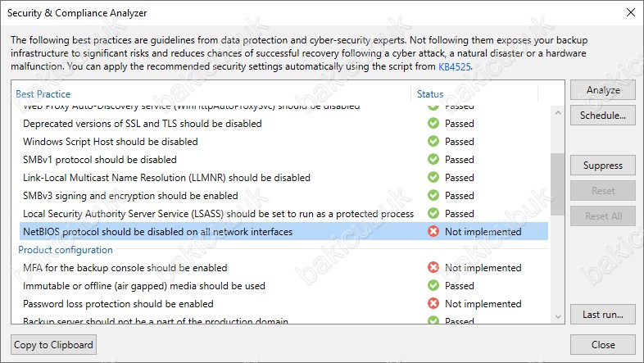Open the KB4525 link
This screenshot has width=644, height=363.
(454, 66)
